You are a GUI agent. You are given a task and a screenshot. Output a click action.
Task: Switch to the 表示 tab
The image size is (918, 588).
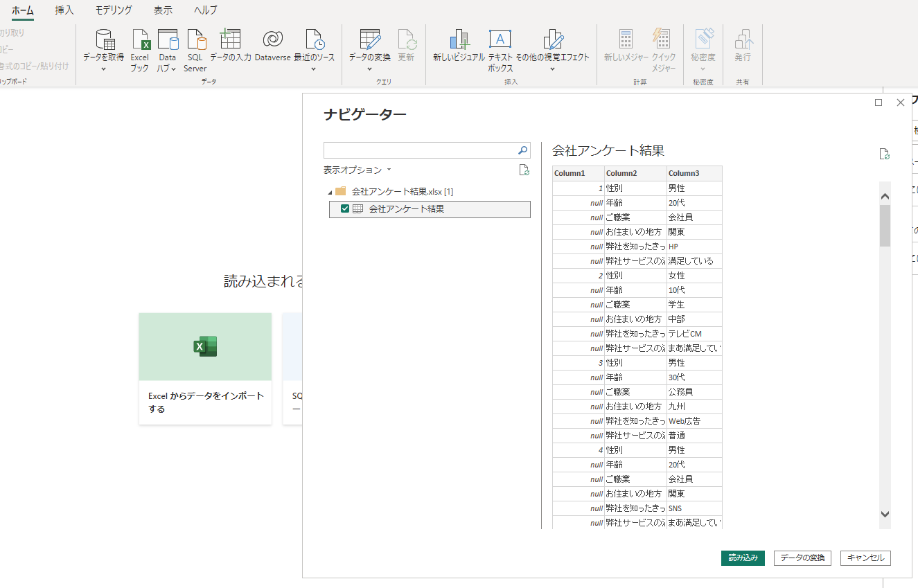(x=163, y=10)
